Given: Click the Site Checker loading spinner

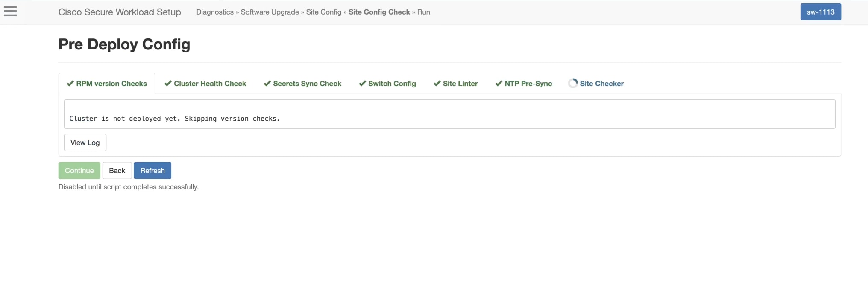Looking at the screenshot, I should pyautogui.click(x=573, y=84).
